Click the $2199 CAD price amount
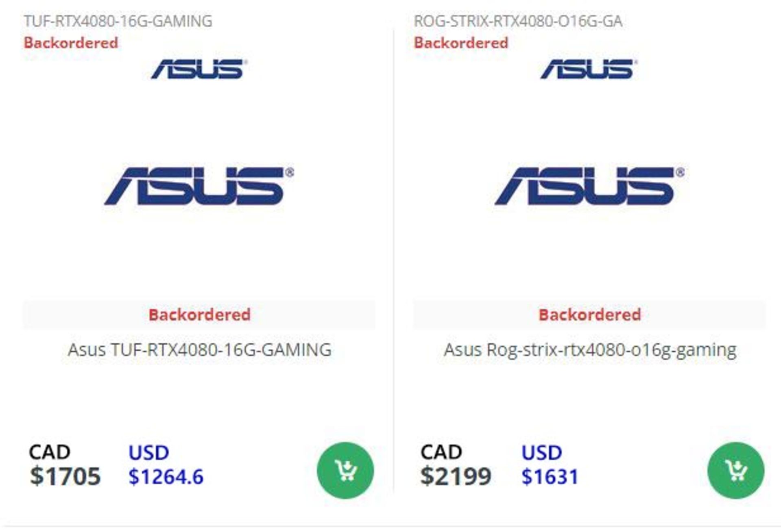 tap(456, 476)
